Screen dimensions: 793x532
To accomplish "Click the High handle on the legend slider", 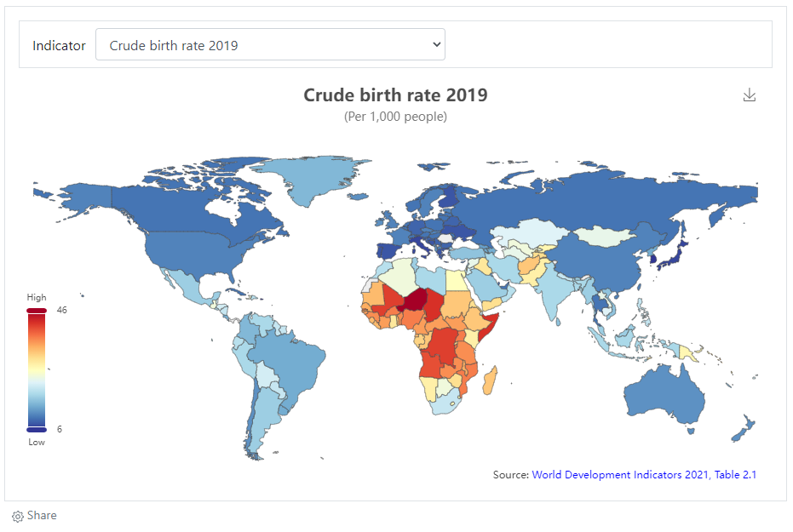I will tap(37, 310).
